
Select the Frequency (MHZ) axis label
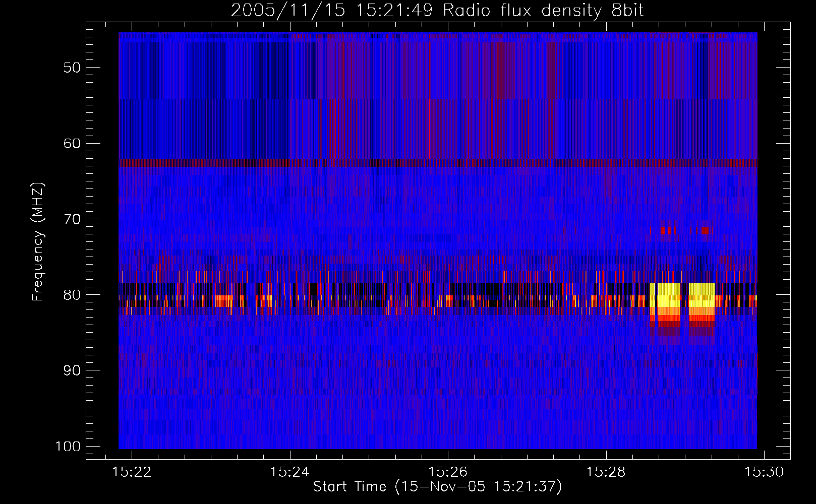(x=38, y=242)
